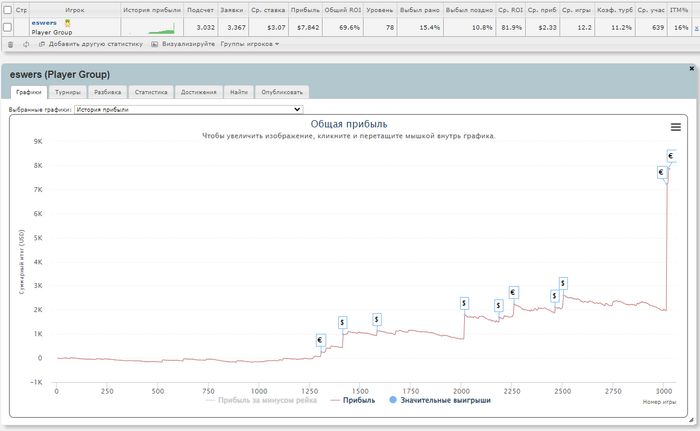
Task: Click the $2.33 average profit cell
Action: (x=542, y=28)
